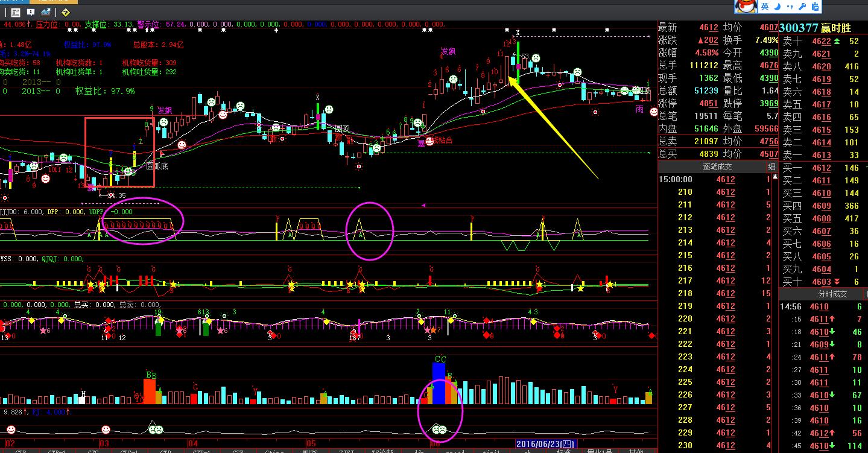868x453 pixels.
Task: Click the 总股本: 2.94亿 label
Action: pyautogui.click(x=158, y=45)
